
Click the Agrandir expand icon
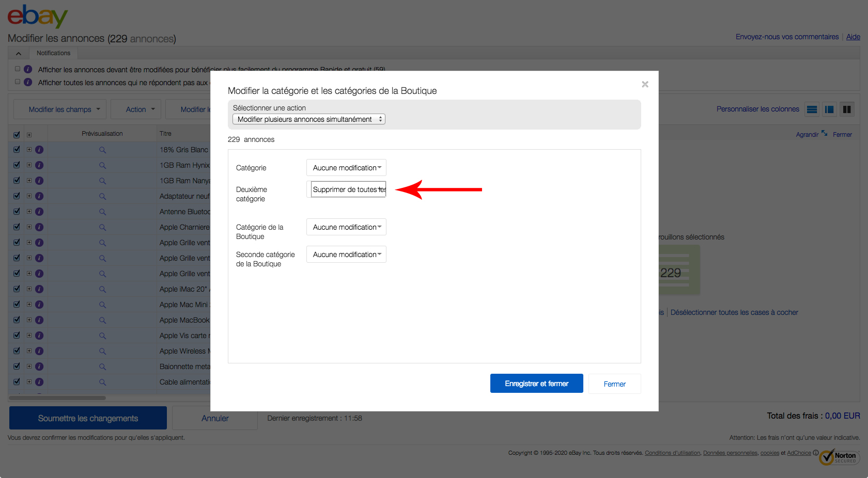tap(824, 134)
